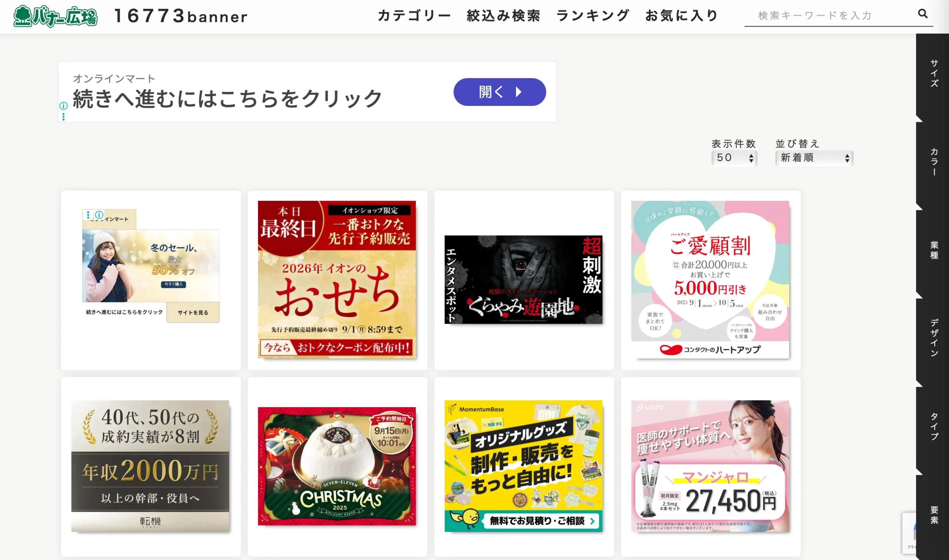Click info icon on winter sale ad
Screen dimensions: 949x560
pyautogui.click(x=99, y=215)
